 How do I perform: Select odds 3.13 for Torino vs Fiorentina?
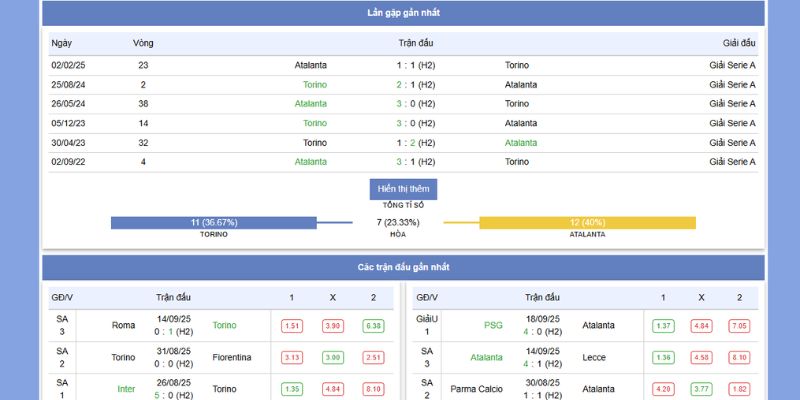point(292,358)
